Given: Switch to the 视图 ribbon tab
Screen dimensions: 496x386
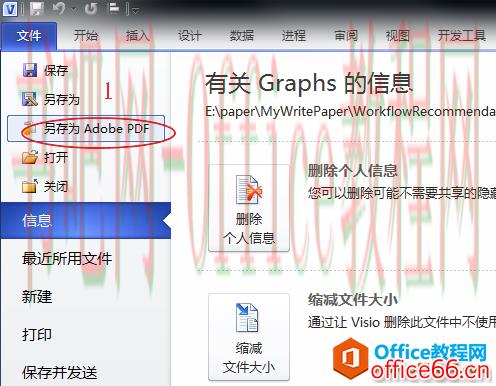Looking at the screenshot, I should click(x=397, y=35).
